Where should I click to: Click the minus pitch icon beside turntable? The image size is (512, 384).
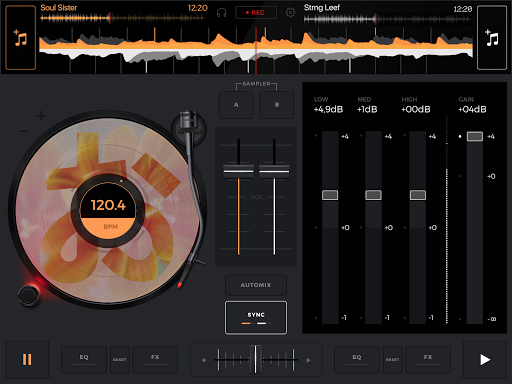(23, 131)
